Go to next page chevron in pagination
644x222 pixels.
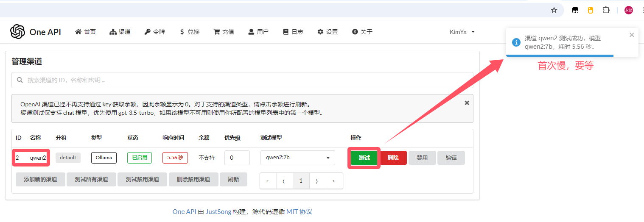317,180
